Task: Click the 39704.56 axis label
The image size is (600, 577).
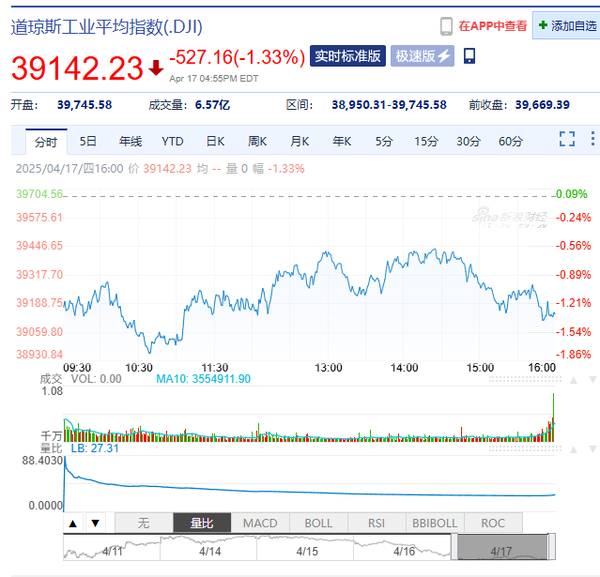Action: click(39, 194)
